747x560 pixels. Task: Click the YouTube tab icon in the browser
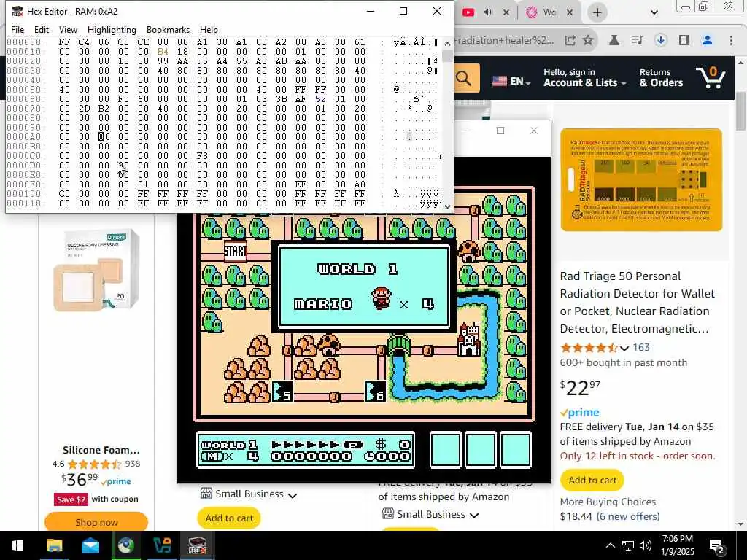tap(468, 12)
